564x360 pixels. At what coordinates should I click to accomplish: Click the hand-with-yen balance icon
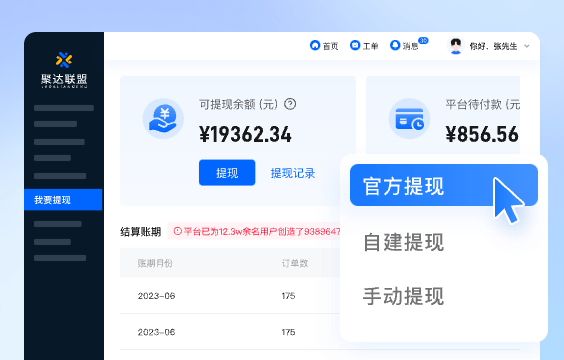pyautogui.click(x=163, y=119)
